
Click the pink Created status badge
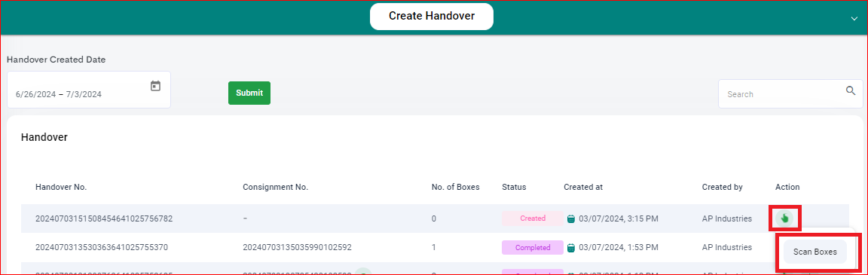[533, 218]
